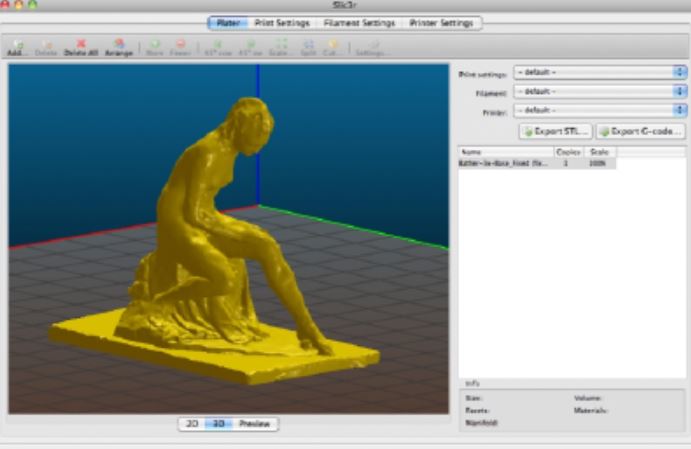
Task: Click the 45° cw rotate button
Action: 250,48
